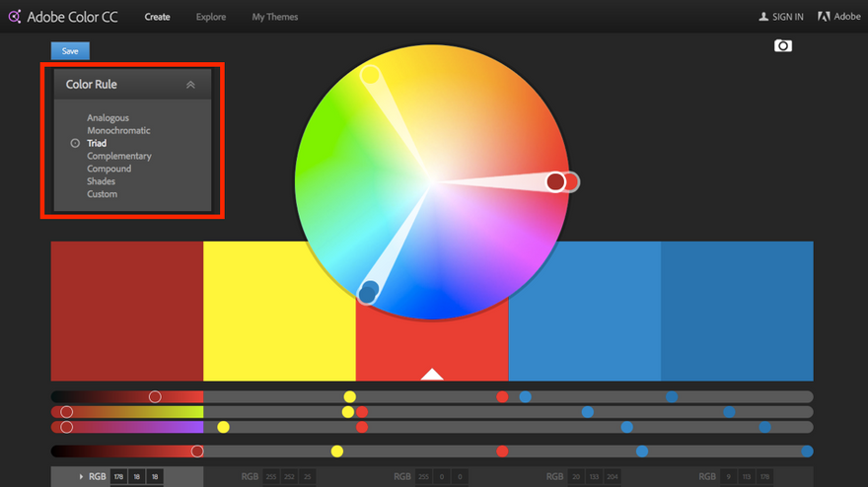Click the Color Rule panel header

[132, 84]
